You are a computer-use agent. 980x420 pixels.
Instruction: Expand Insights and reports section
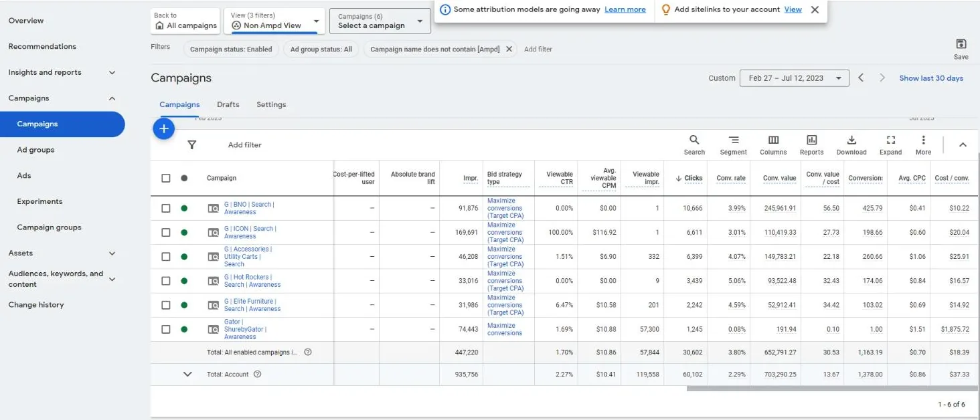112,72
